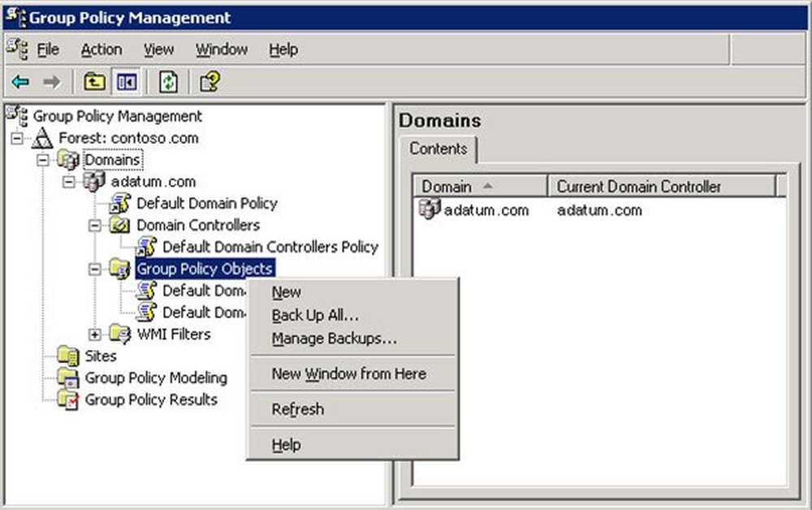812x510 pixels.
Task: Select the adatum.com row in the list
Action: [486, 210]
